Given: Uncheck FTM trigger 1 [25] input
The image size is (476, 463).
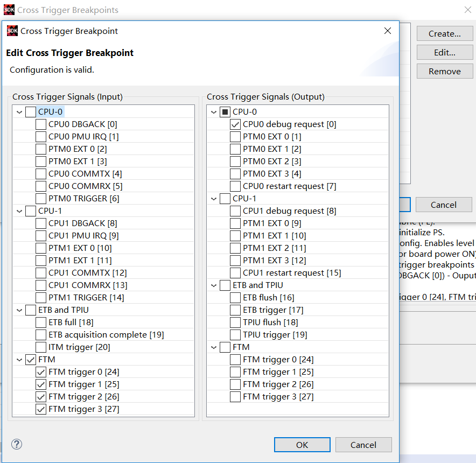Looking at the screenshot, I should (41, 384).
